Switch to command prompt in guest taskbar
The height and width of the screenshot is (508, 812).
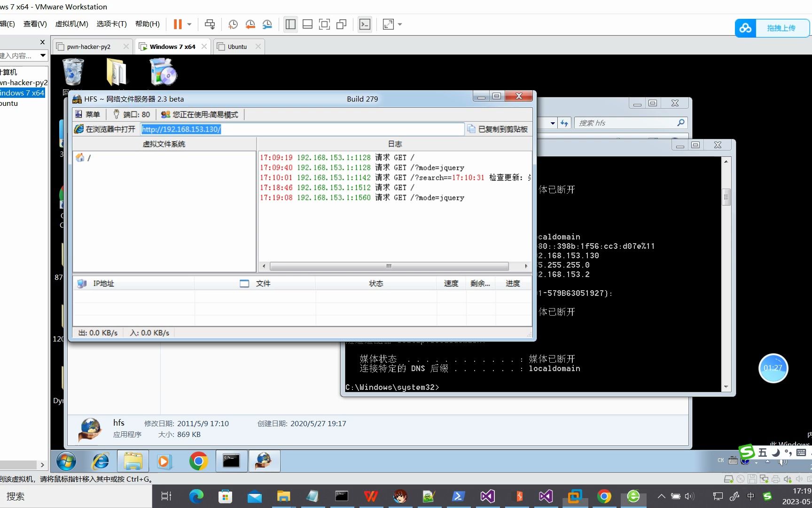pyautogui.click(x=231, y=461)
